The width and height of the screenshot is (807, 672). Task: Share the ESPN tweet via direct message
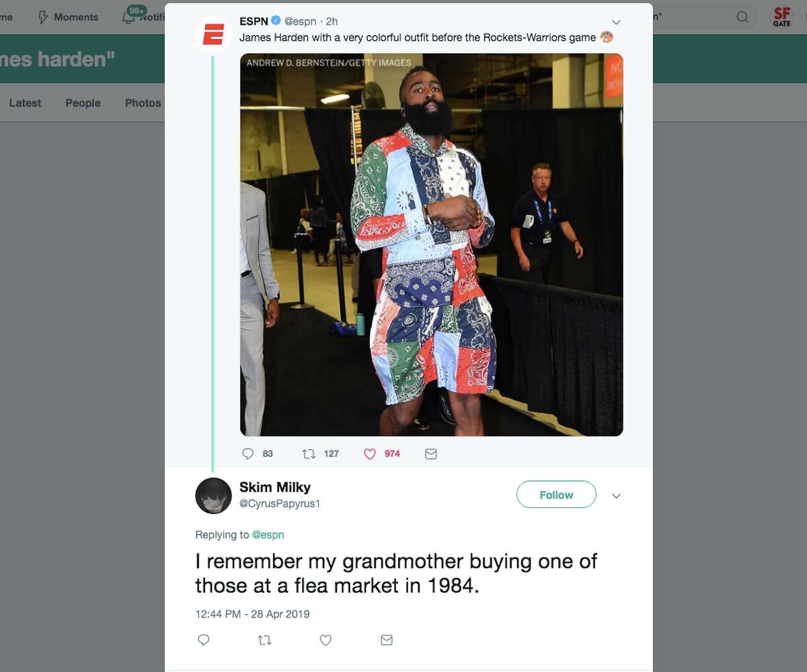click(x=430, y=453)
